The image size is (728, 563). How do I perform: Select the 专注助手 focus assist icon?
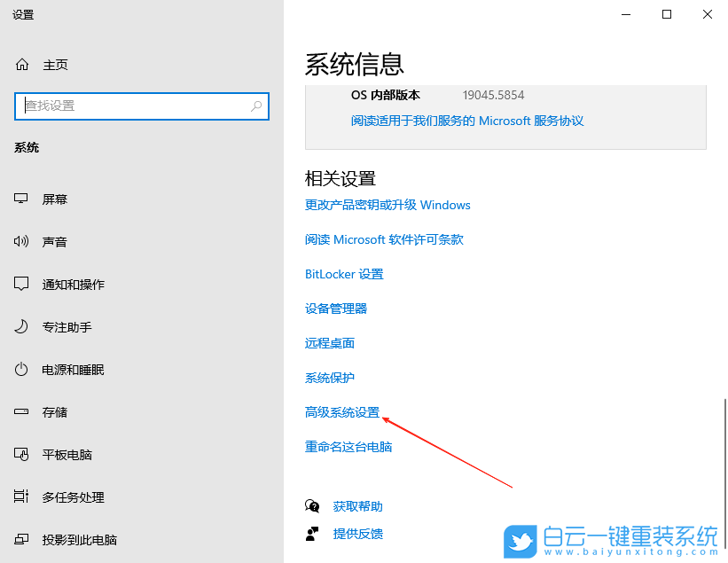click(x=20, y=326)
